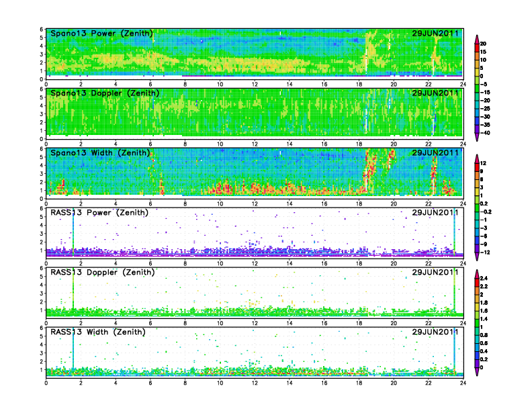532x411 pixels.
Task: Click the -6 label on the color scale
Action: point(484,236)
